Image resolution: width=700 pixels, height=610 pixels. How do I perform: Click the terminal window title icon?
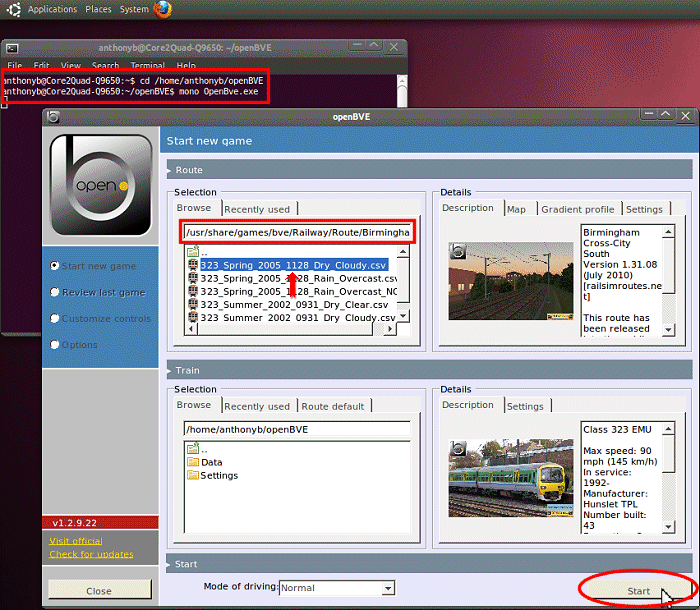12,48
